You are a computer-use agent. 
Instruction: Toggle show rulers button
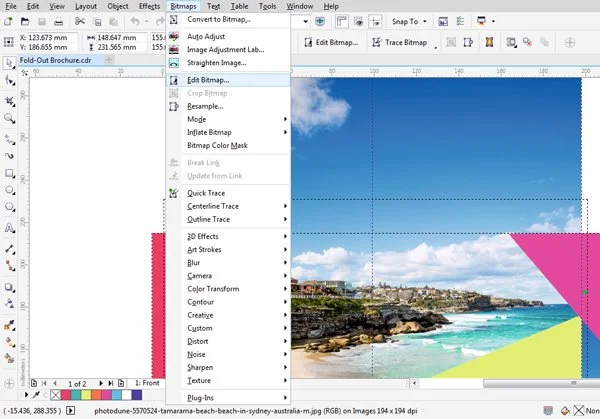341,21
